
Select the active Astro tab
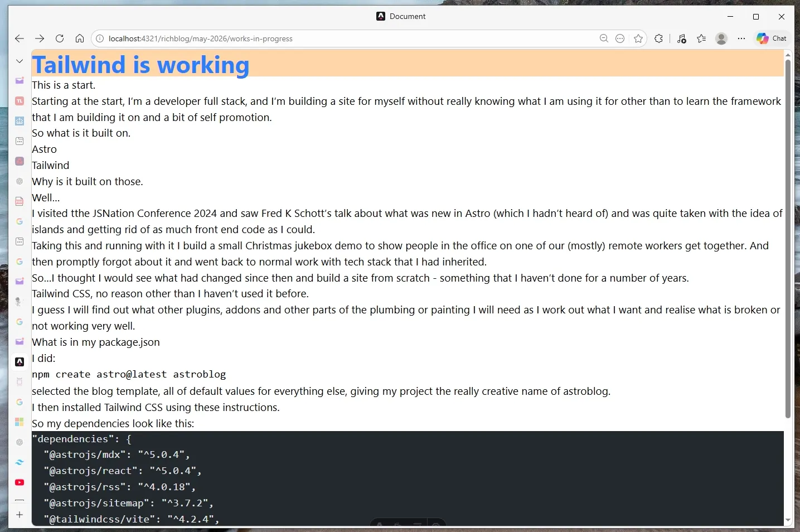pyautogui.click(x=20, y=362)
